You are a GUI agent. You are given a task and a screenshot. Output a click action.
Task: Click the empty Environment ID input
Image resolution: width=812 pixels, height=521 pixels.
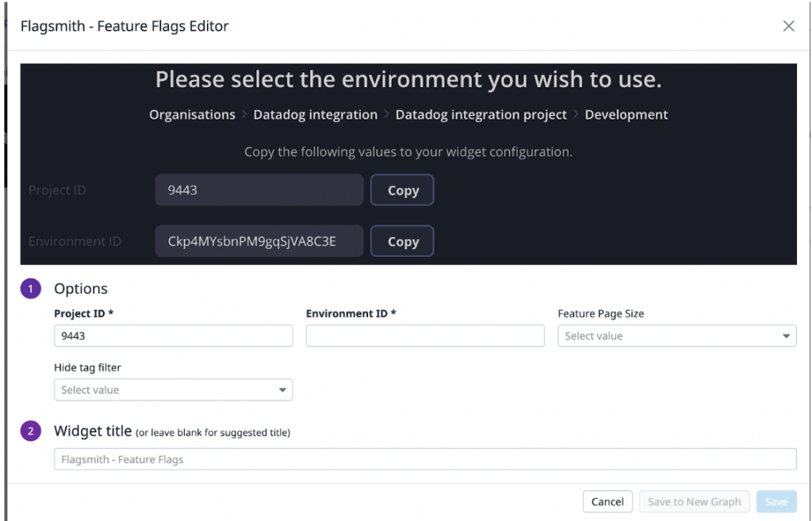[425, 336]
